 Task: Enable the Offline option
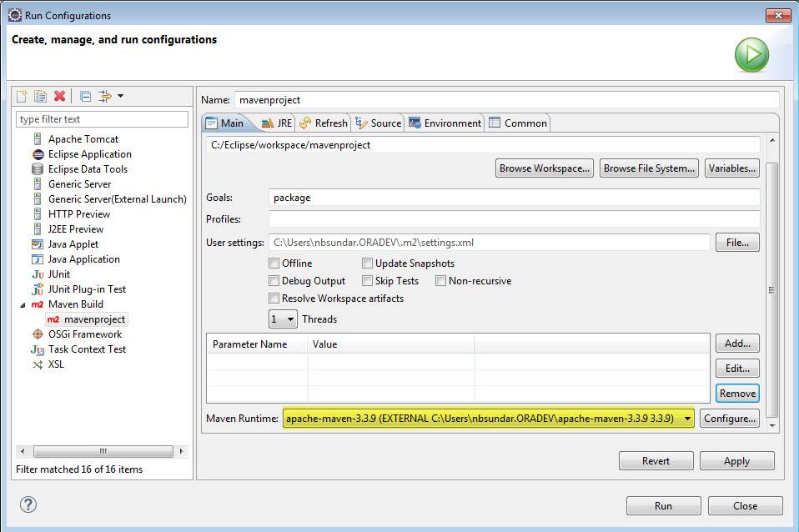coord(274,263)
